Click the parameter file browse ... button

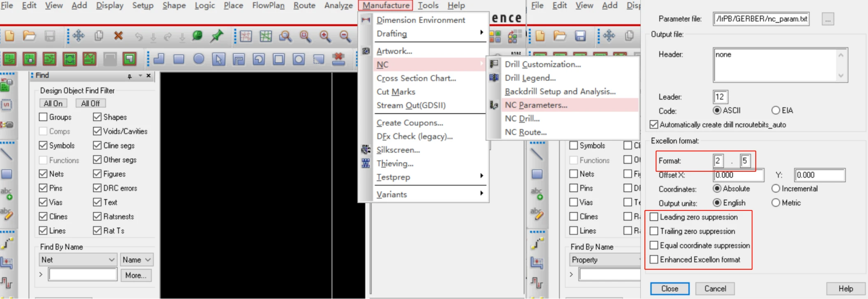pos(828,19)
